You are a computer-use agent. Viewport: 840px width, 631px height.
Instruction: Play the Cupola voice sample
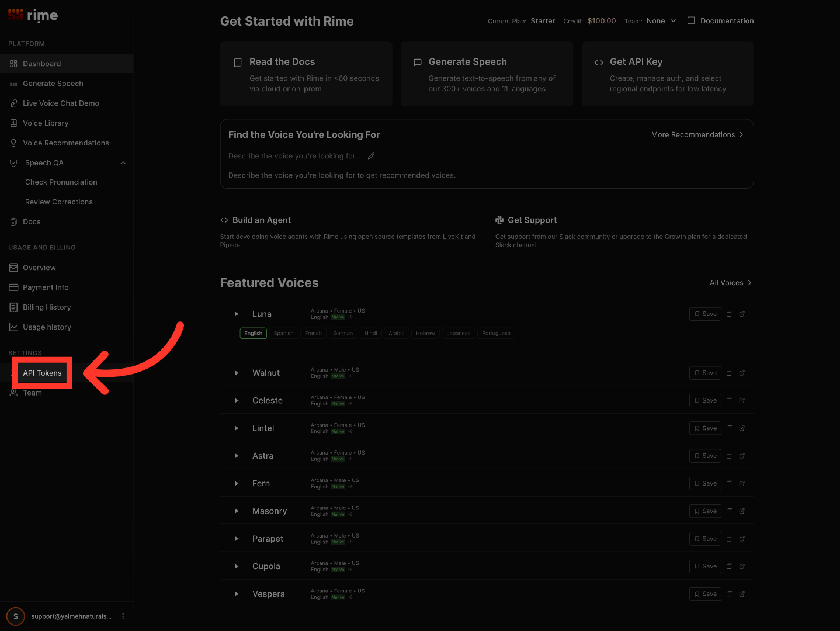pyautogui.click(x=237, y=567)
